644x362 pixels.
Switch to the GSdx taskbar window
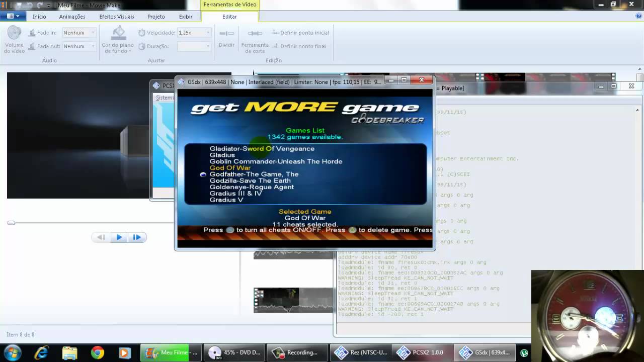click(x=485, y=353)
